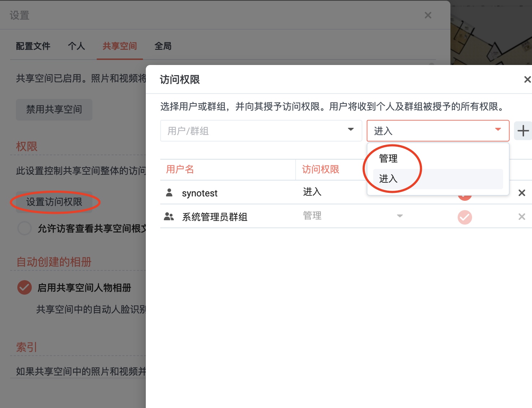
Task: Close the 访问权限 dialog
Action: tap(527, 79)
